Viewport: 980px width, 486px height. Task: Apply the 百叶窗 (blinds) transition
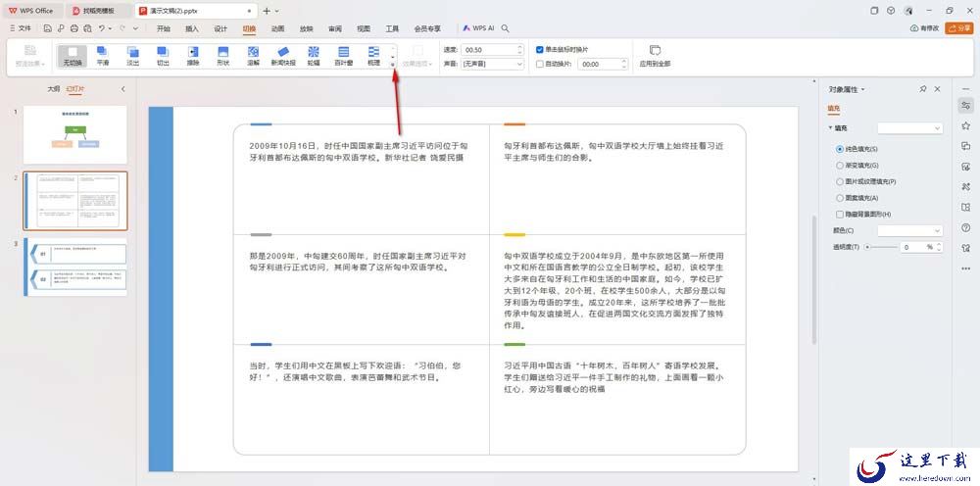coord(343,56)
